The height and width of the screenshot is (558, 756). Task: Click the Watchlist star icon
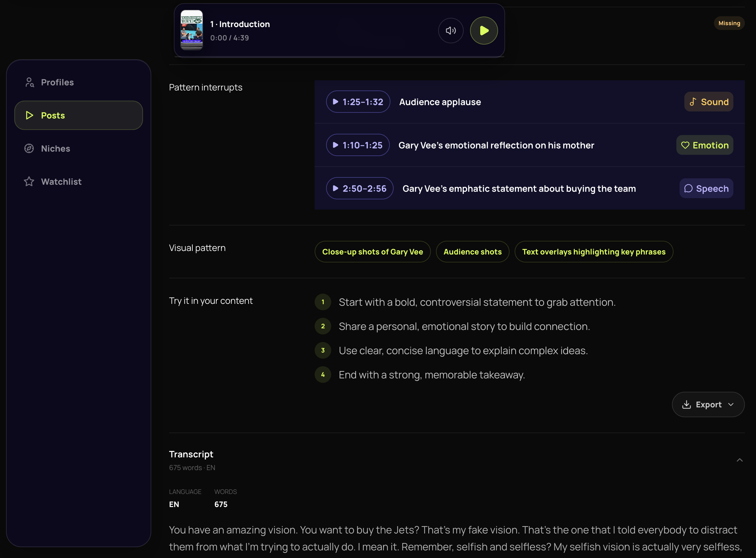click(x=29, y=182)
